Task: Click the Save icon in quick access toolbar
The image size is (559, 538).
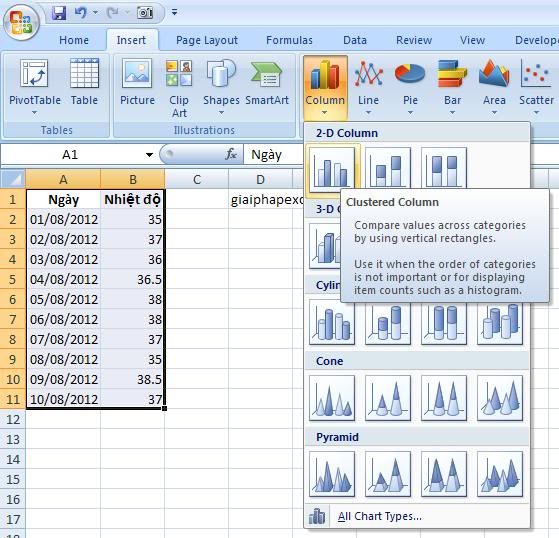Action: [x=59, y=13]
